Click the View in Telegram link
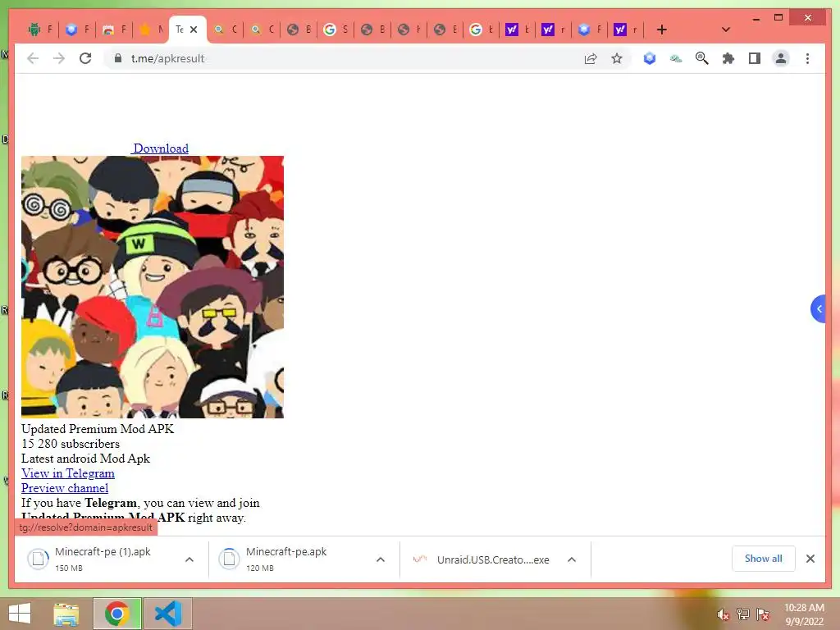840x630 pixels. coord(68,473)
